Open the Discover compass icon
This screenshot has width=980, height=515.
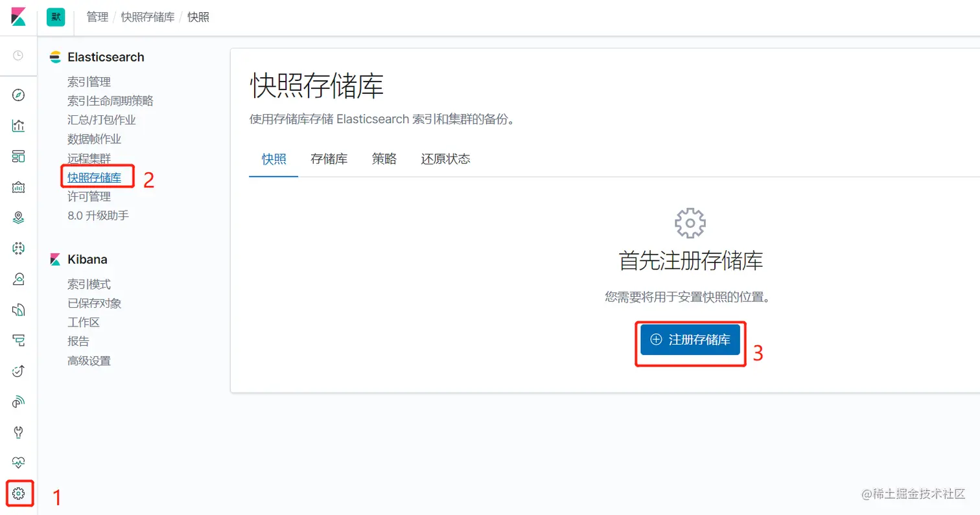[19, 94]
